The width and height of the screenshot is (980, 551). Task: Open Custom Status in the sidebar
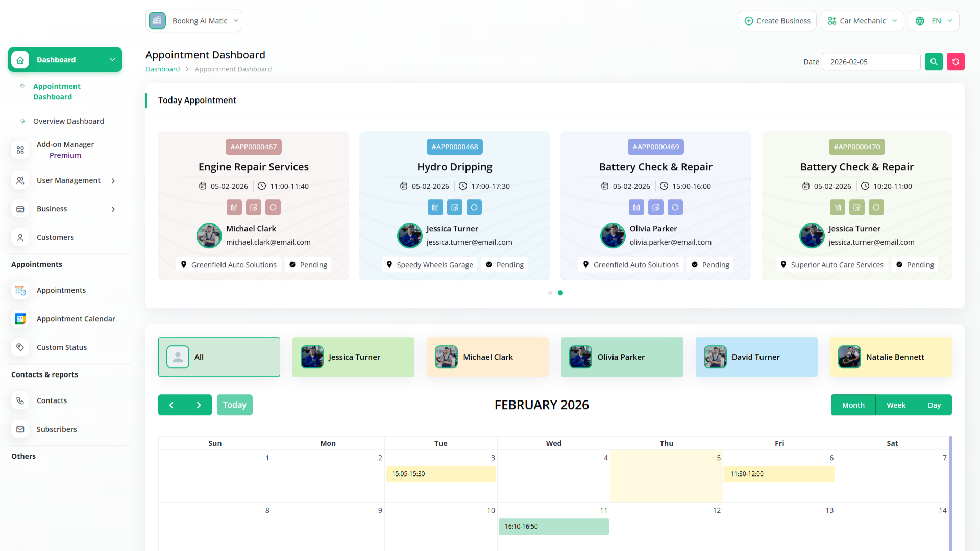click(x=61, y=347)
